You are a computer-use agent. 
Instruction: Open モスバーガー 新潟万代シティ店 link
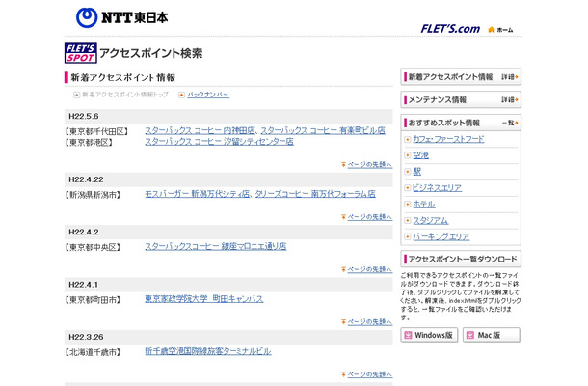(198, 194)
